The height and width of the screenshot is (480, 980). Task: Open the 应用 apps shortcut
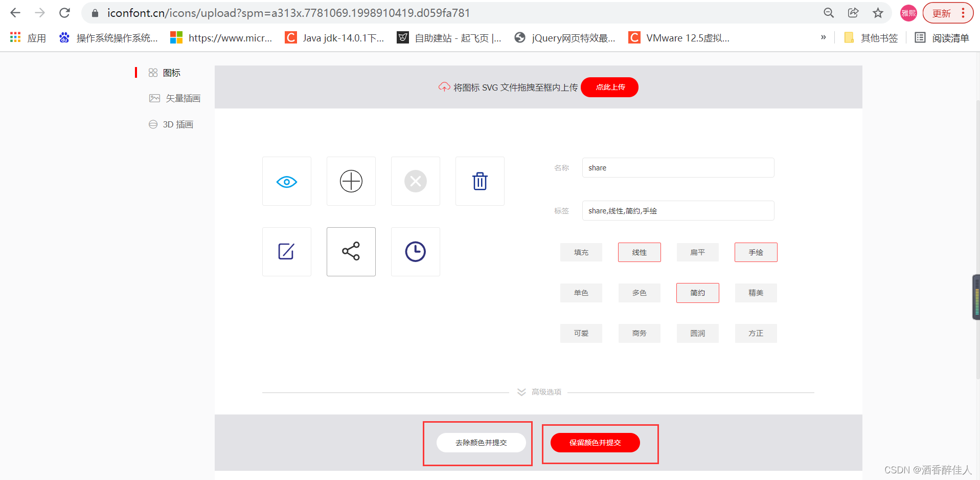pyautogui.click(x=28, y=38)
